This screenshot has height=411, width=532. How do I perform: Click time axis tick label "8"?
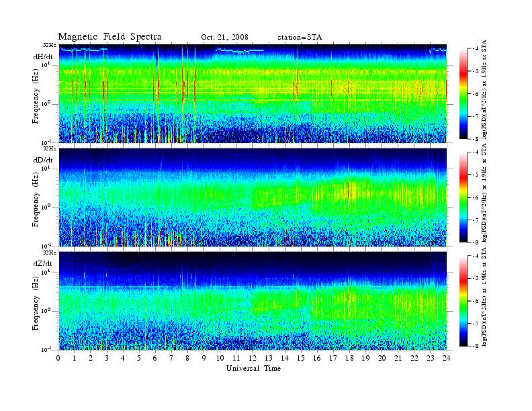187,358
